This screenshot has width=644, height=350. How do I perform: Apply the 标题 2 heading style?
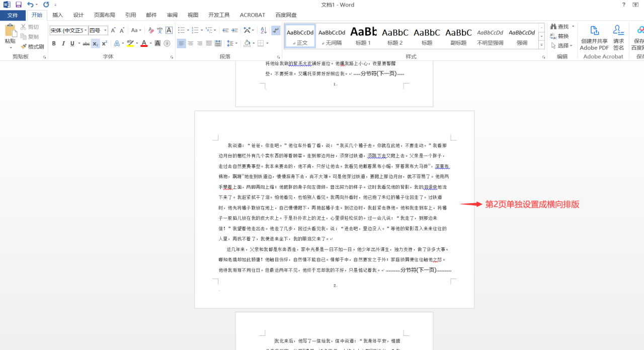point(395,36)
